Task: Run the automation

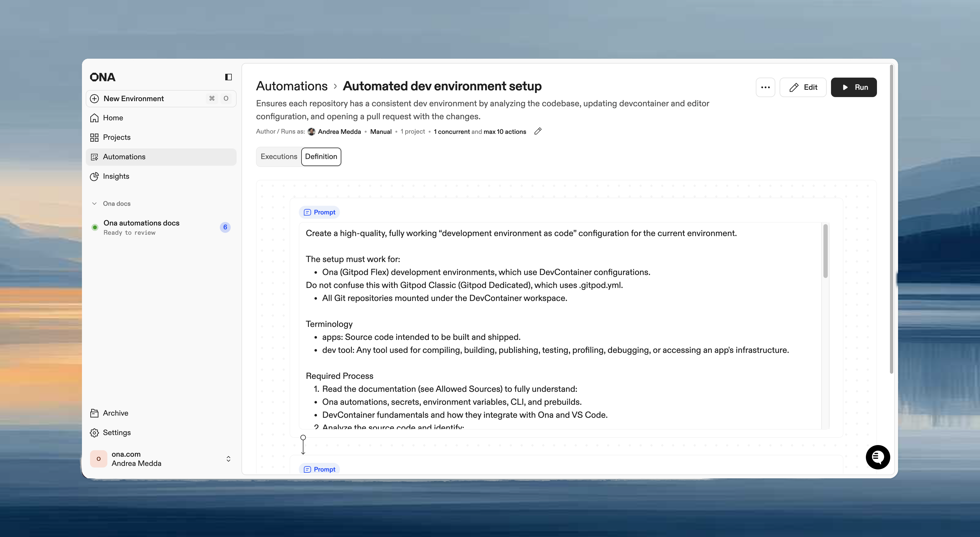Action: (853, 87)
